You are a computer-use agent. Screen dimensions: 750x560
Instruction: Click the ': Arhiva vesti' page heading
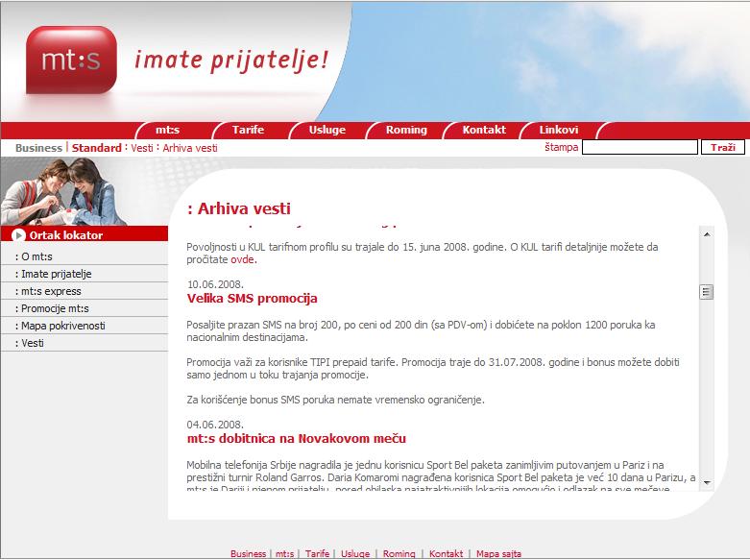[x=239, y=208]
